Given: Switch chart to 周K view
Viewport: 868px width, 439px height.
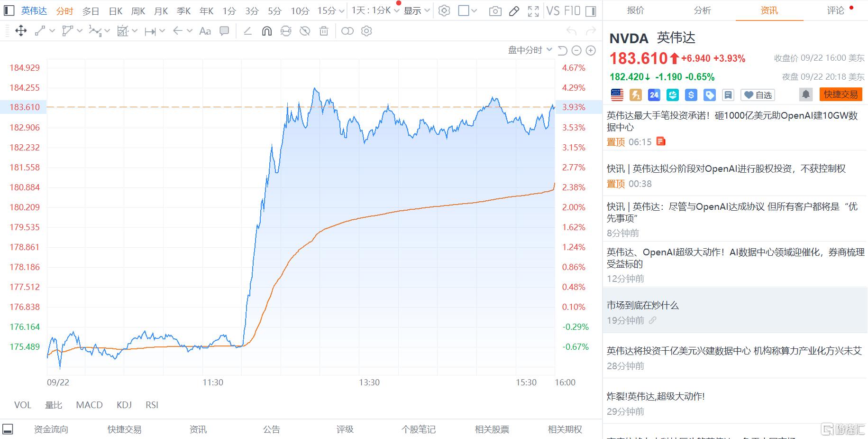Looking at the screenshot, I should coord(138,11).
